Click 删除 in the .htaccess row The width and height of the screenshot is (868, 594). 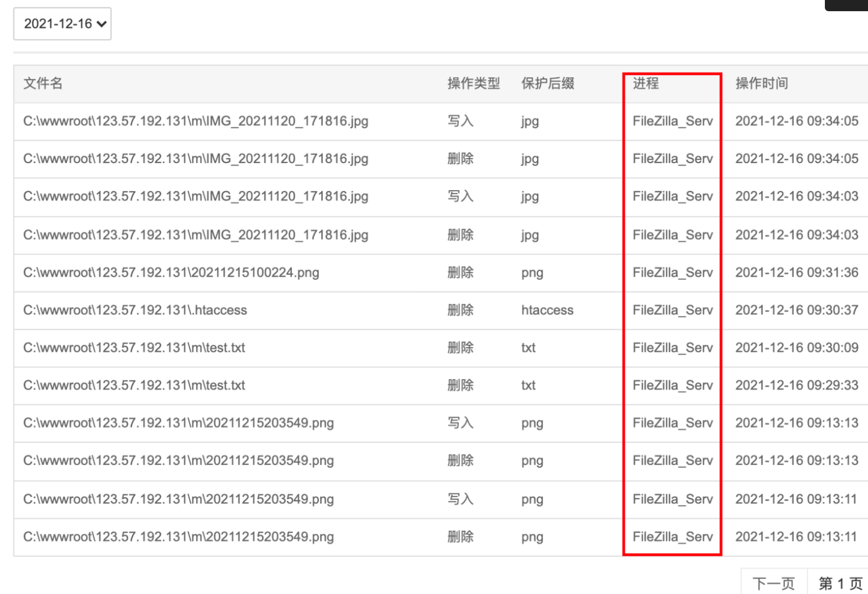point(460,310)
